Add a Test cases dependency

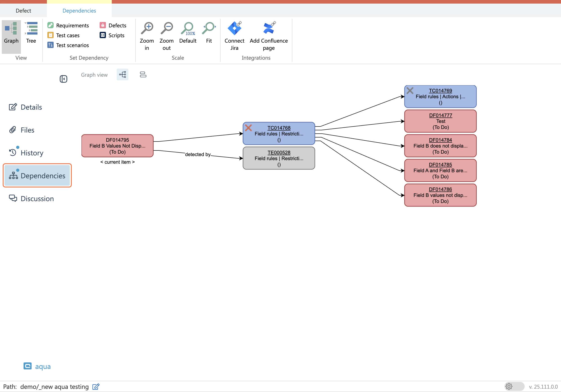pyautogui.click(x=68, y=35)
